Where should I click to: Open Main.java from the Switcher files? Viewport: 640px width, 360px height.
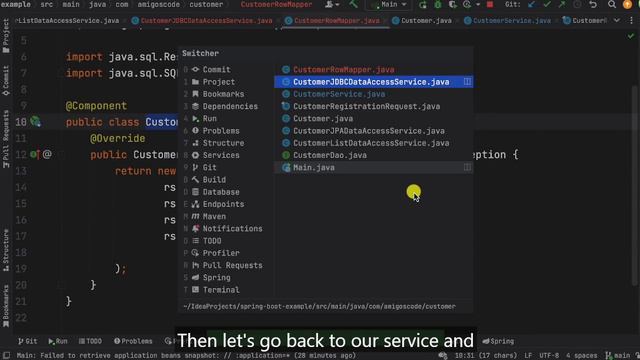[x=373, y=167]
